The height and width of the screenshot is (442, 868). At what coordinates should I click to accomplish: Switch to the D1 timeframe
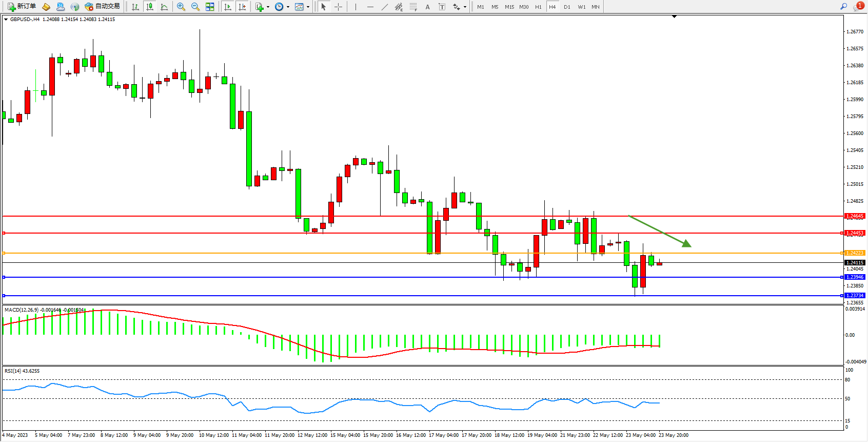567,7
